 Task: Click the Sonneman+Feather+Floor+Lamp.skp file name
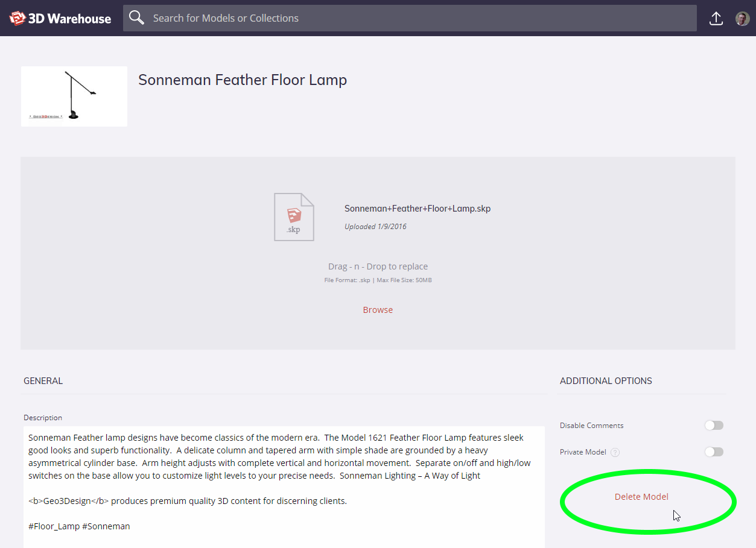[x=418, y=209]
